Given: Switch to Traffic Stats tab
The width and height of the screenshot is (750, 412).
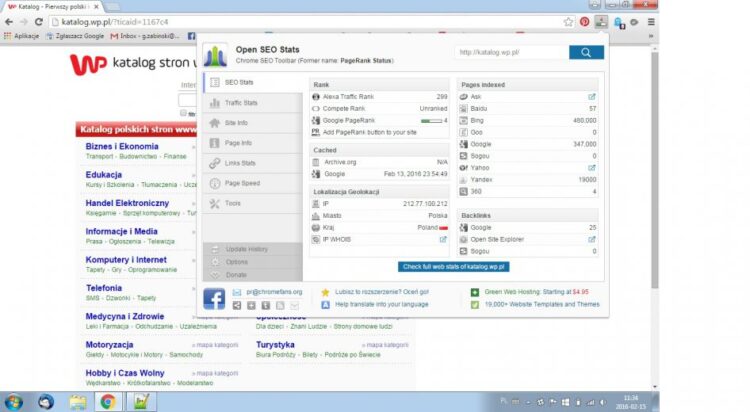Looking at the screenshot, I should point(253,103).
